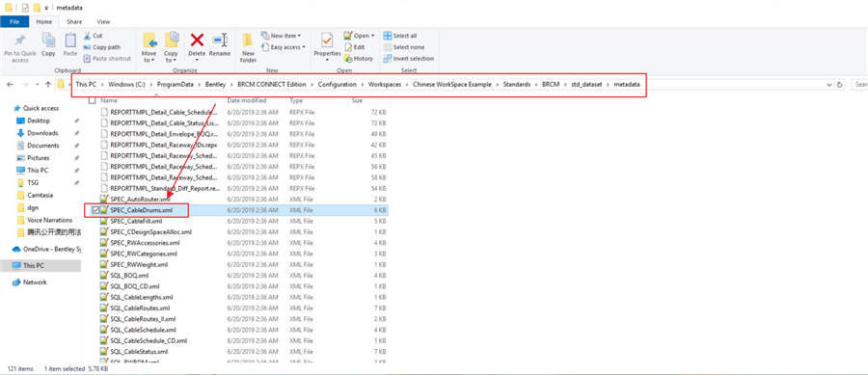Sort by Date modified column

click(x=246, y=100)
